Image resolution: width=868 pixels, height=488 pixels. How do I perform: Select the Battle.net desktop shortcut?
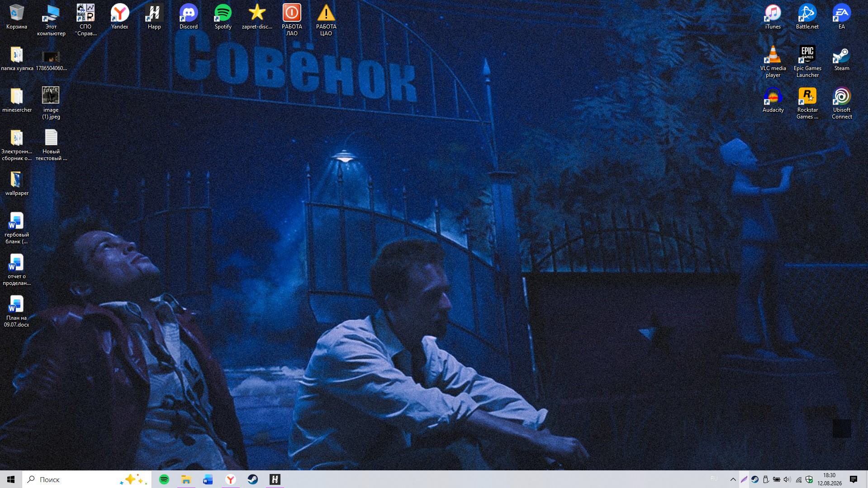(807, 17)
